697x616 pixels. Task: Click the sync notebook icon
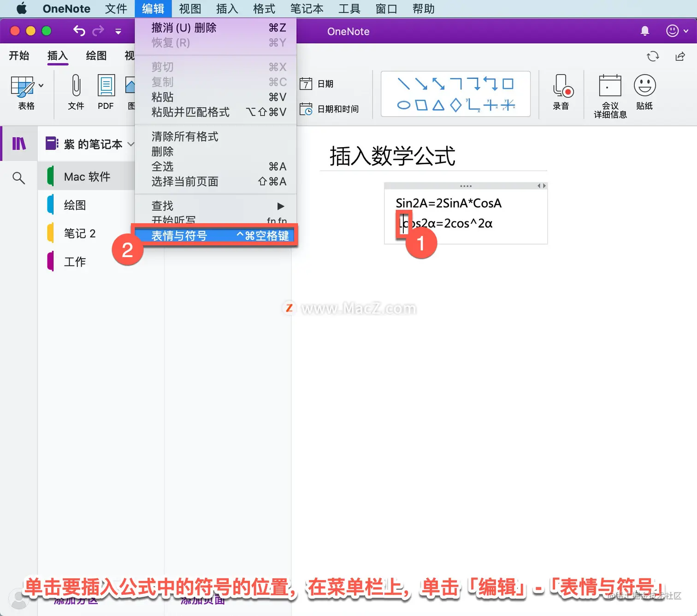653,56
